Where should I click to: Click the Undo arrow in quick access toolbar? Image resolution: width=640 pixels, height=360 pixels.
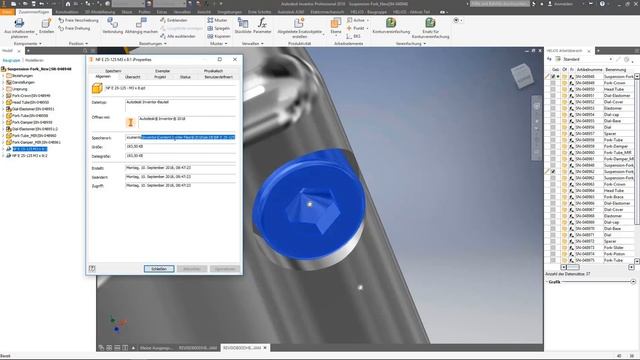point(41,4)
